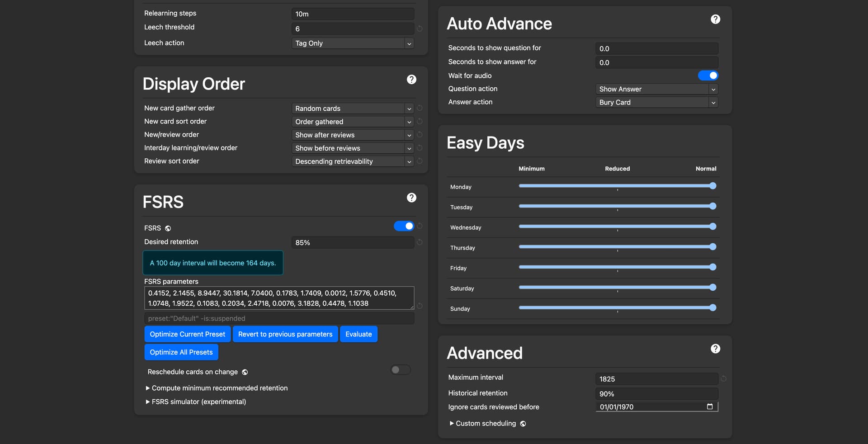Viewport: 868px width, 444px height.
Task: Click the Desired retention input field
Action: (353, 242)
